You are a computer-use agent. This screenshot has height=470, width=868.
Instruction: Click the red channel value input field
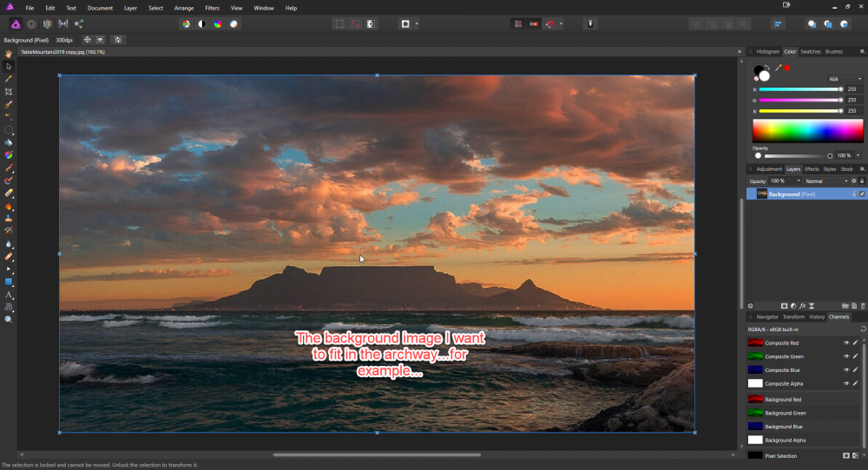[x=854, y=88]
